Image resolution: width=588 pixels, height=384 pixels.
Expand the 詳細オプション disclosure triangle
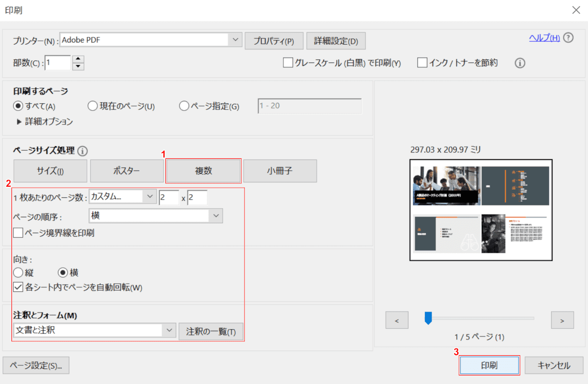pyautogui.click(x=19, y=122)
